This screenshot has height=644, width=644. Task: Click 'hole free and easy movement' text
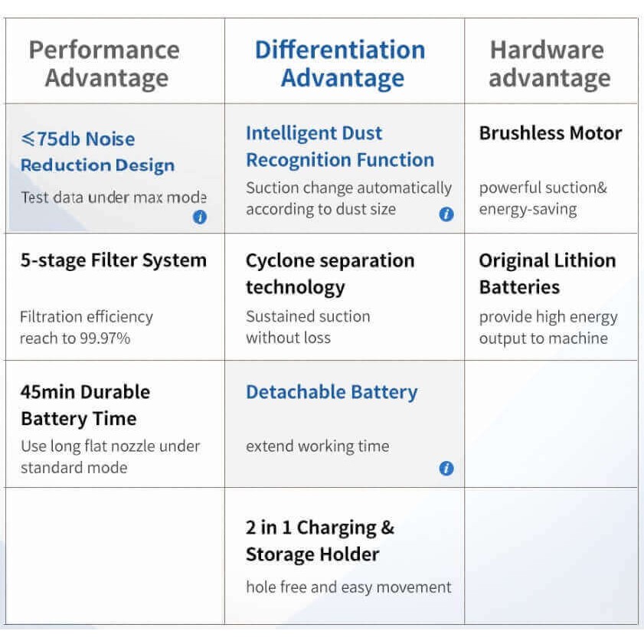click(348, 587)
